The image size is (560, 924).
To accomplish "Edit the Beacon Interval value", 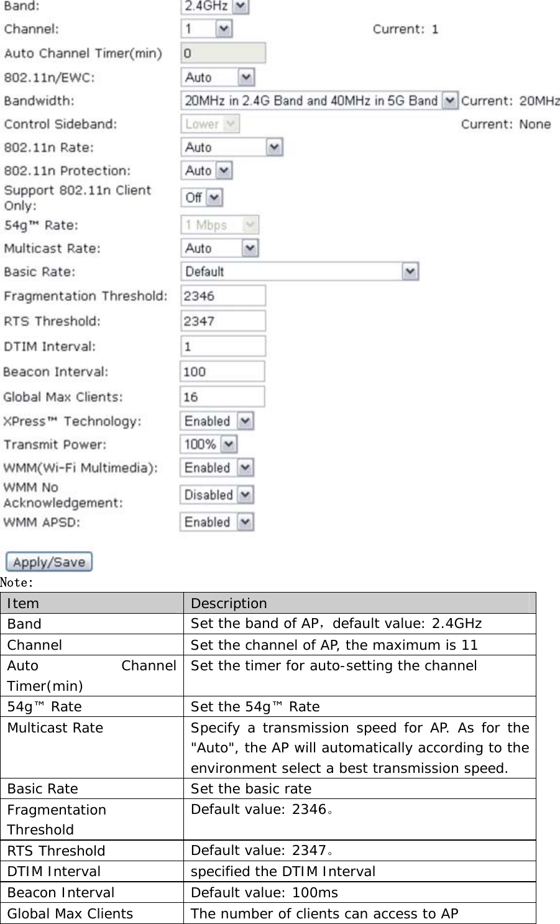I will 221,371.
